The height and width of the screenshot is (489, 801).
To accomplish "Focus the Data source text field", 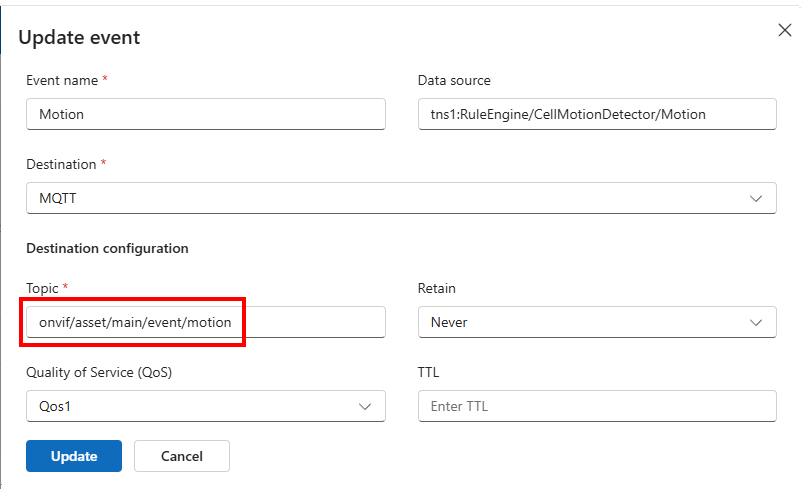I will 596,114.
